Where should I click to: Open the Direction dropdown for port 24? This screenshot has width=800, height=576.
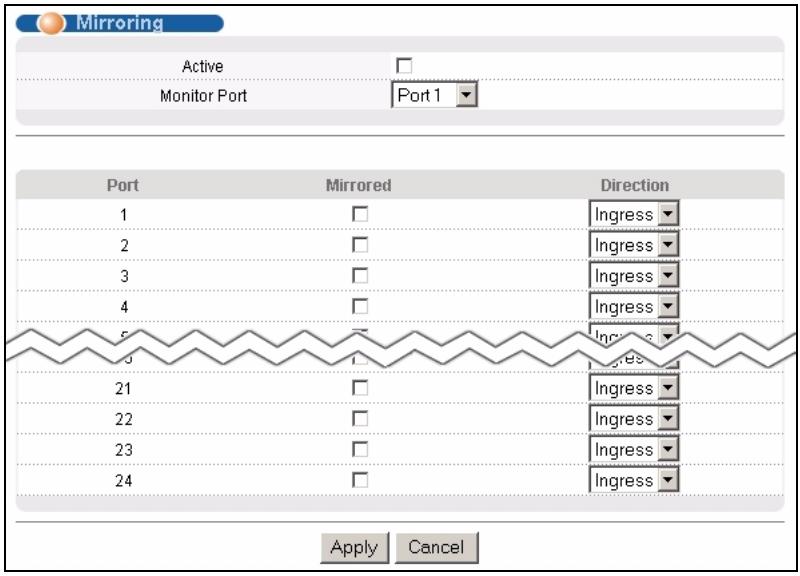point(634,480)
